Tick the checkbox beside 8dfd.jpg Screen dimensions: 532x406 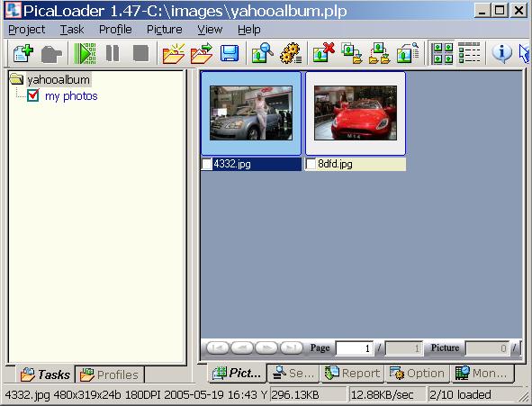coord(311,164)
